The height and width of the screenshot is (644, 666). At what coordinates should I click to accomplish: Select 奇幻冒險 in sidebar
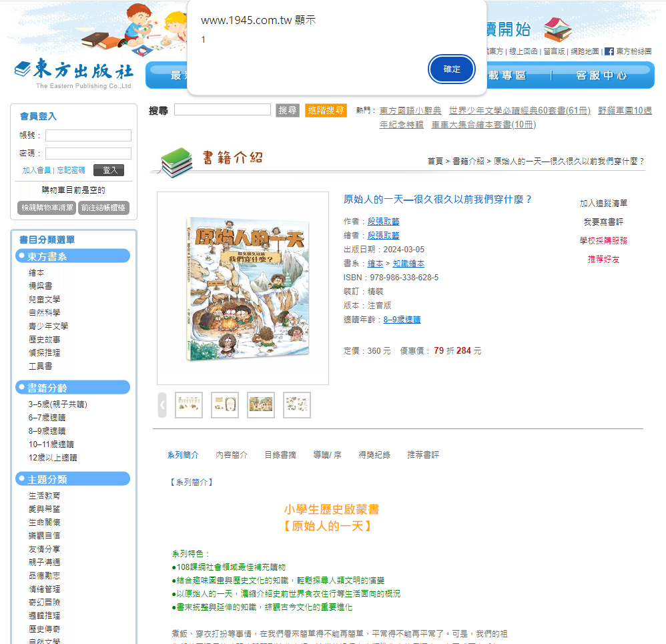(x=44, y=603)
